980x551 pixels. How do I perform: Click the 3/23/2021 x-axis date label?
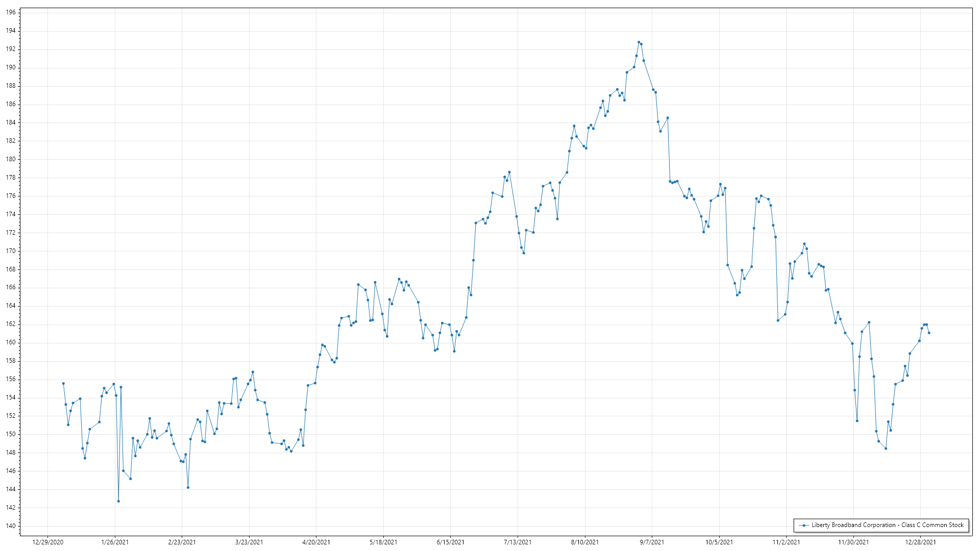[x=249, y=542]
